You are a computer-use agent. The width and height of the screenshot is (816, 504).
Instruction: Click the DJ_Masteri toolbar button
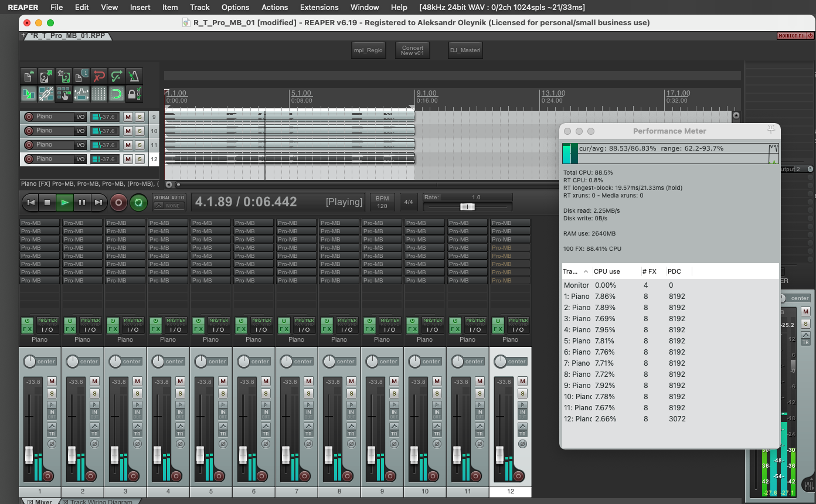click(x=465, y=50)
